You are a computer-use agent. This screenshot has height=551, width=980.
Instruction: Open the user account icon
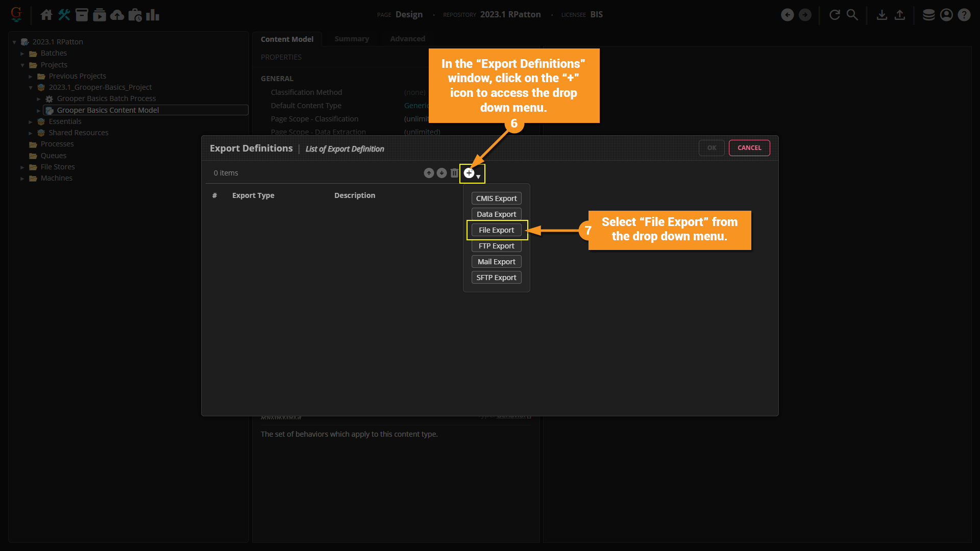point(946,15)
